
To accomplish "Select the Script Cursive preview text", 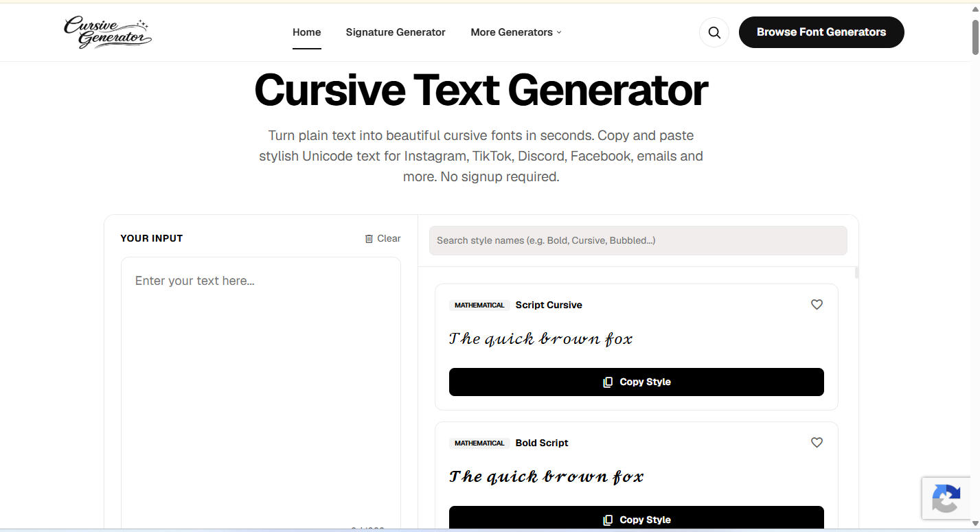I will [x=541, y=338].
